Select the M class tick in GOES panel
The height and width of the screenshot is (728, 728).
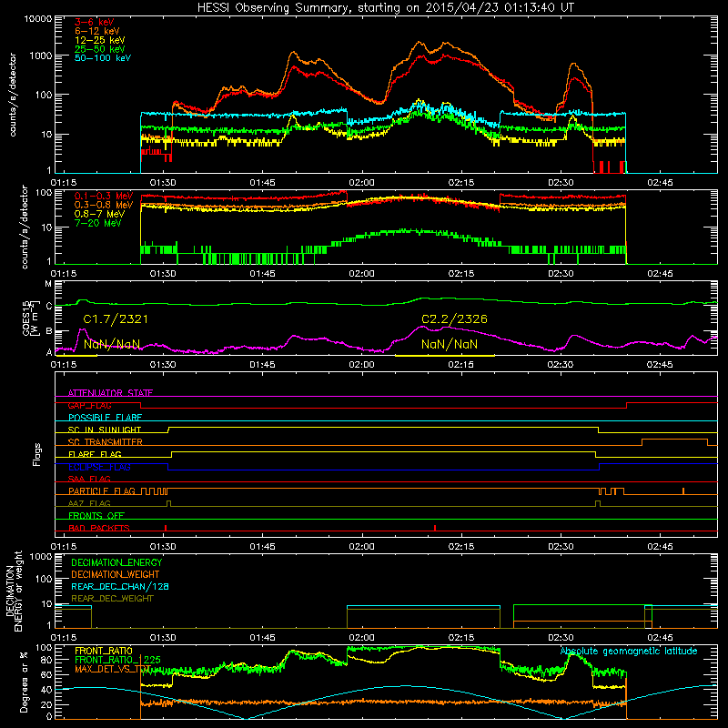48,284
